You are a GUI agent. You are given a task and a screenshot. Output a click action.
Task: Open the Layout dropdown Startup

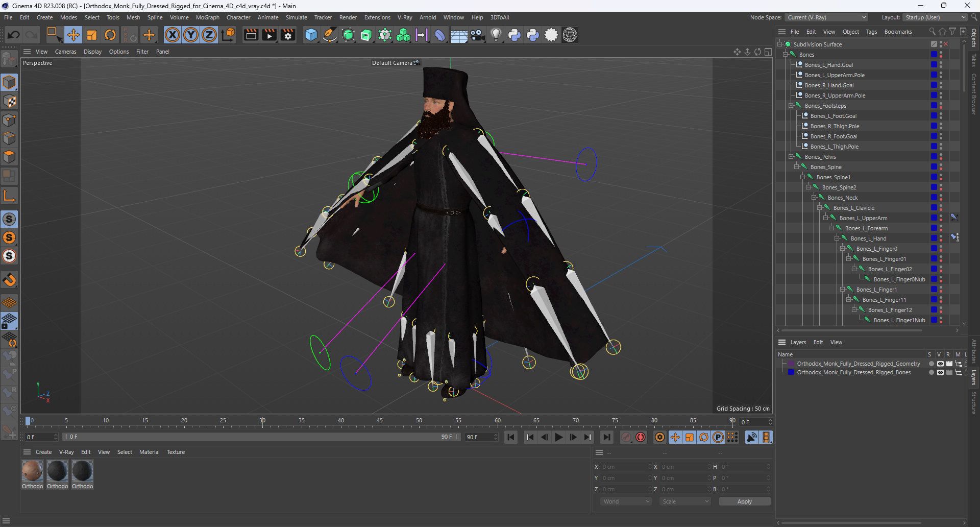pos(935,17)
